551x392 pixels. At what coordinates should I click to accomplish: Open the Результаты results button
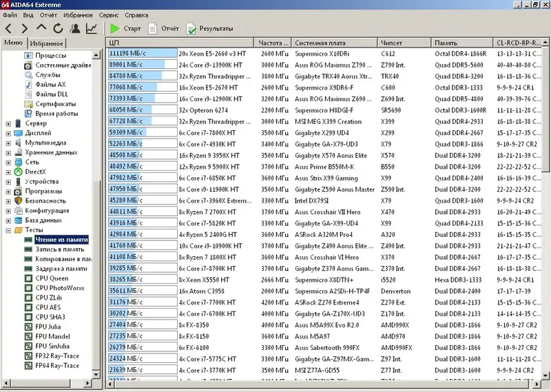pos(210,28)
